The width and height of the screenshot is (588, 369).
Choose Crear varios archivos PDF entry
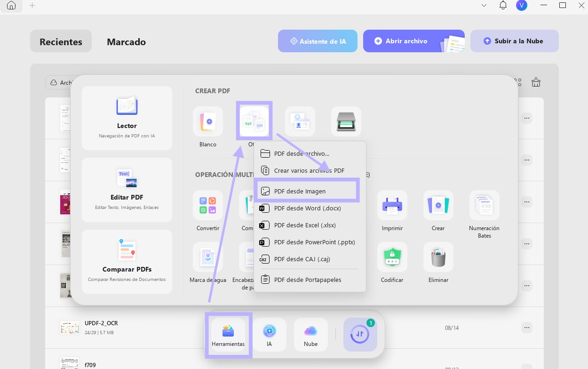[x=310, y=170]
